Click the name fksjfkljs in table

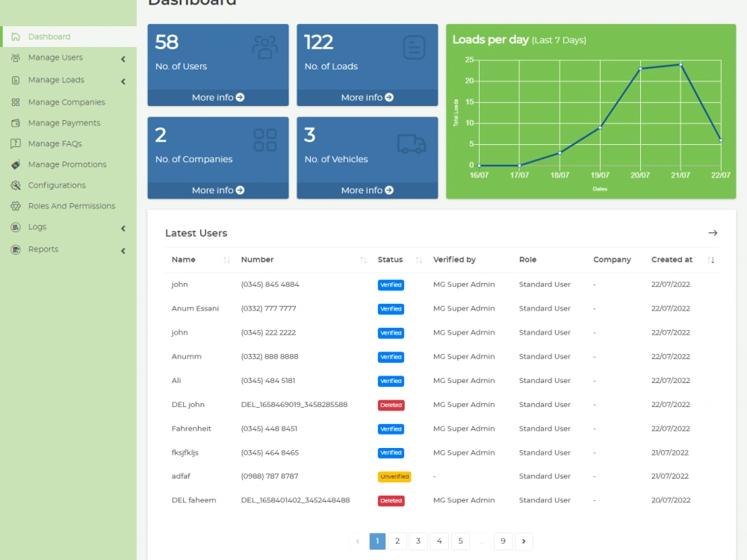click(x=185, y=452)
